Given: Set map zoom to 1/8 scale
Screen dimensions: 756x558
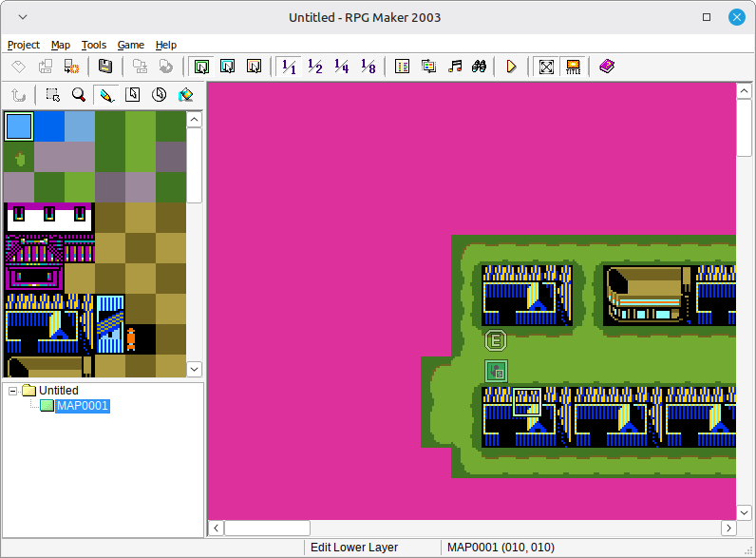Looking at the screenshot, I should pyautogui.click(x=369, y=67).
